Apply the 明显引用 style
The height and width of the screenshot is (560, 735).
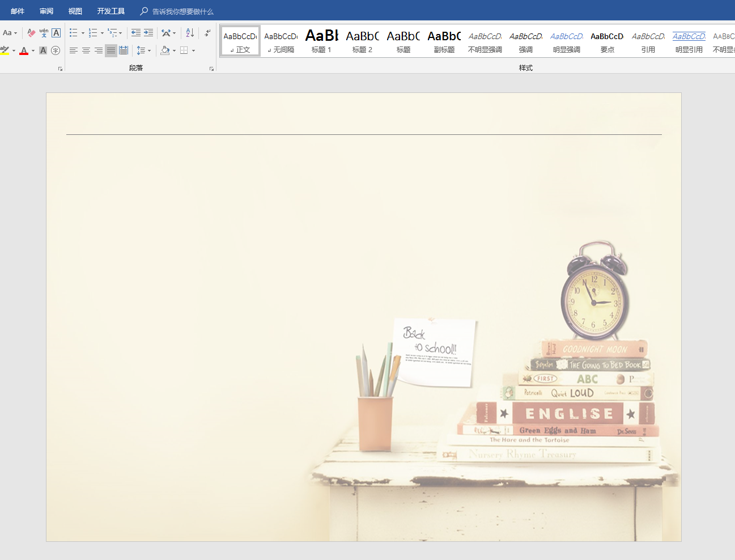689,41
